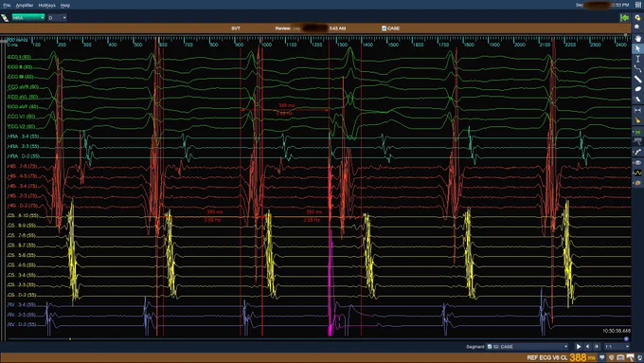Toggle the CASE checkbox in the review bar
The width and height of the screenshot is (644, 363).
384,28
